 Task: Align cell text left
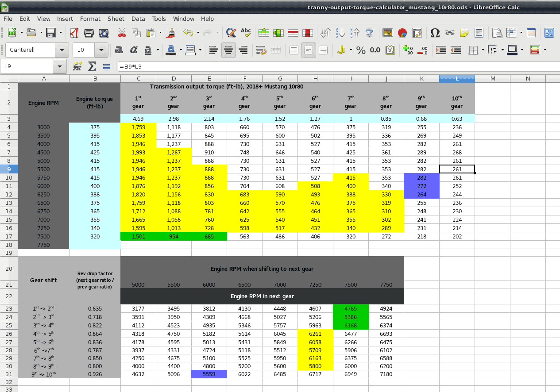pyautogui.click(x=214, y=50)
